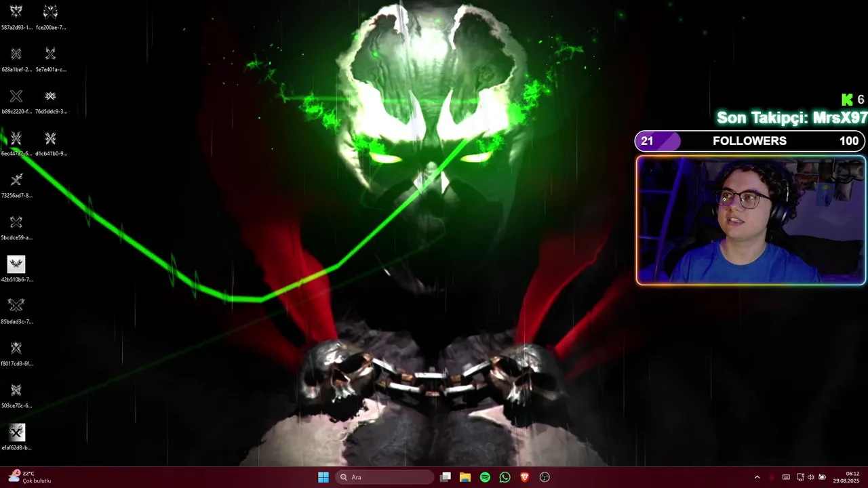Image resolution: width=868 pixels, height=488 pixels.
Task: Open Brave browser from the taskbar
Action: coord(524,477)
